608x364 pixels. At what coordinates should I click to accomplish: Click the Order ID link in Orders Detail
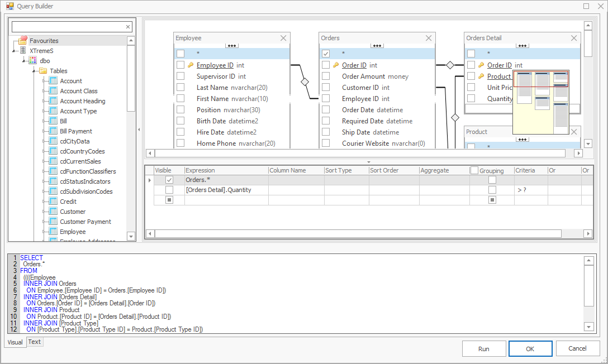click(x=500, y=65)
